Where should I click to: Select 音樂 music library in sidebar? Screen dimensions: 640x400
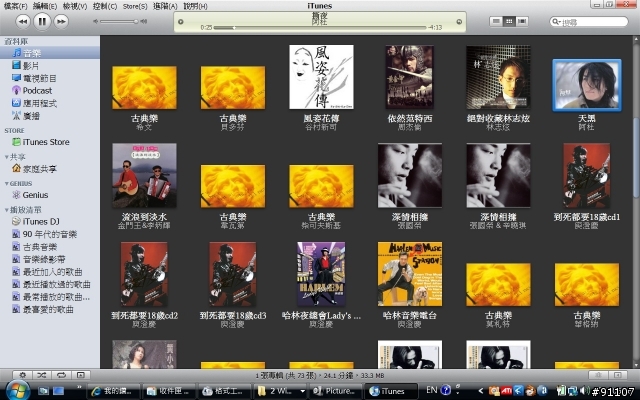[50, 53]
